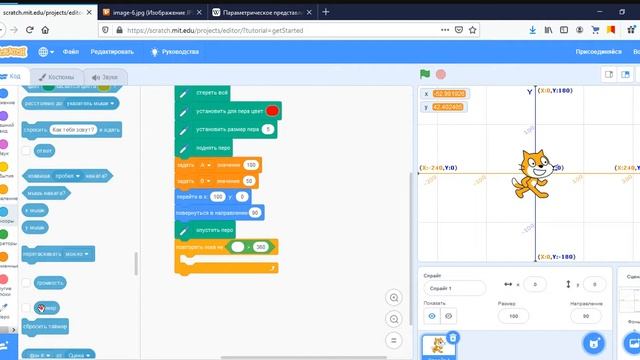
Task: Delete sprite with the trash icon
Action: [453, 338]
